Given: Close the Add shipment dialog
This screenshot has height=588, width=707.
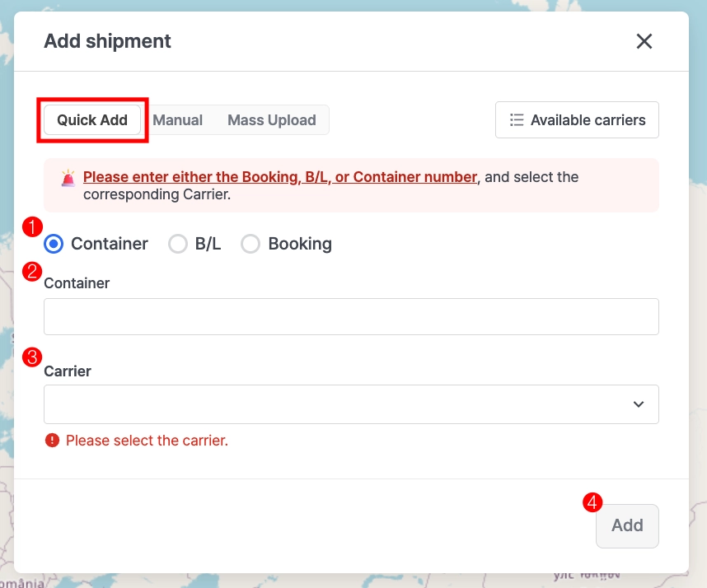Looking at the screenshot, I should coord(644,41).
